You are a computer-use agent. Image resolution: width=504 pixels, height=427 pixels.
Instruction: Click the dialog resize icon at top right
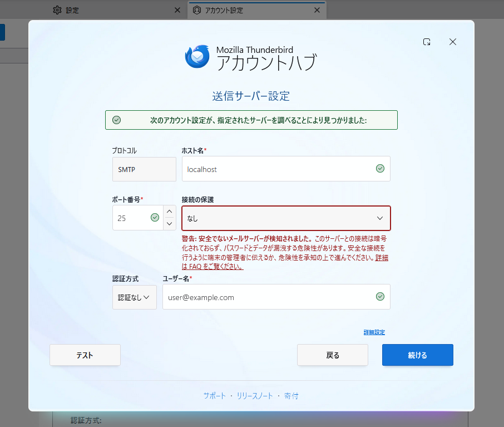click(x=427, y=42)
